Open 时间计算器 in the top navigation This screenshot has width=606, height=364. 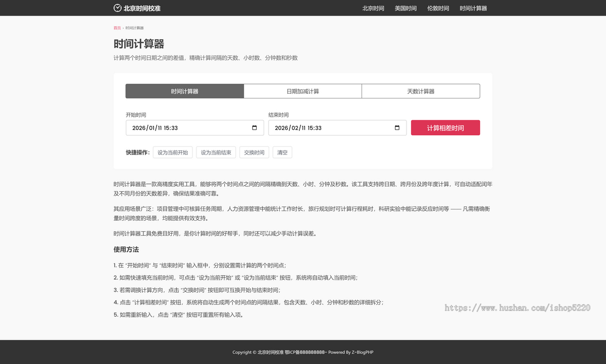[x=473, y=8]
